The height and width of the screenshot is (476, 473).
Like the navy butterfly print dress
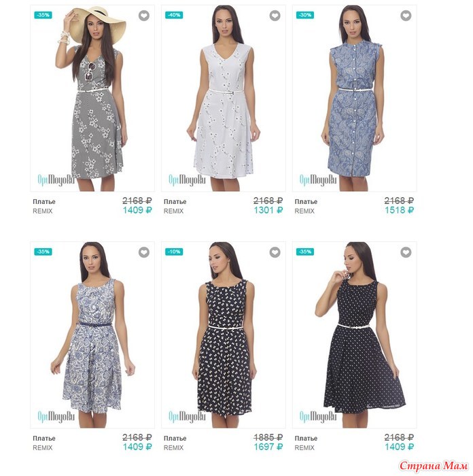coord(275,252)
